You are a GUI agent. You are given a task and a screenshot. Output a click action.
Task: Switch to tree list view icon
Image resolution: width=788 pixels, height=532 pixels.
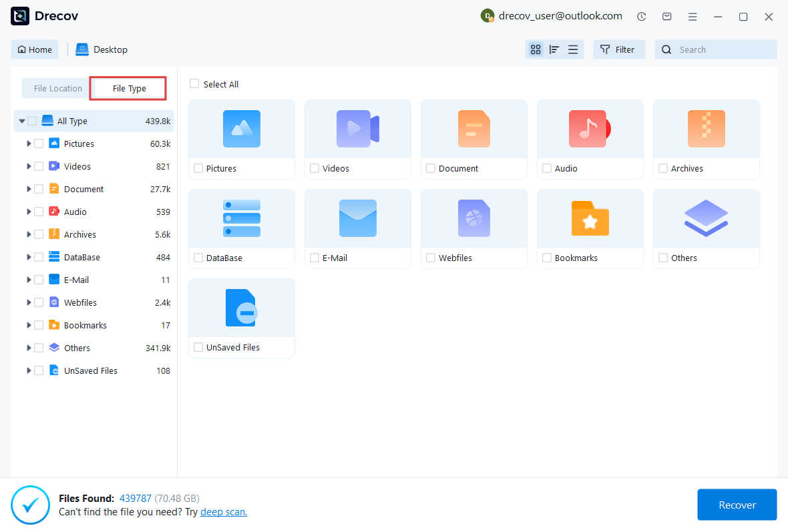click(554, 49)
